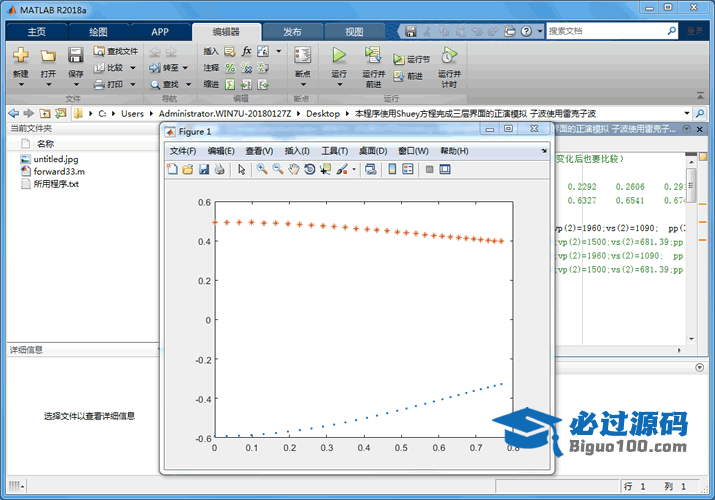Click the 断点 (Breakpoints) icon
The height and width of the screenshot is (500, 715).
[302, 55]
